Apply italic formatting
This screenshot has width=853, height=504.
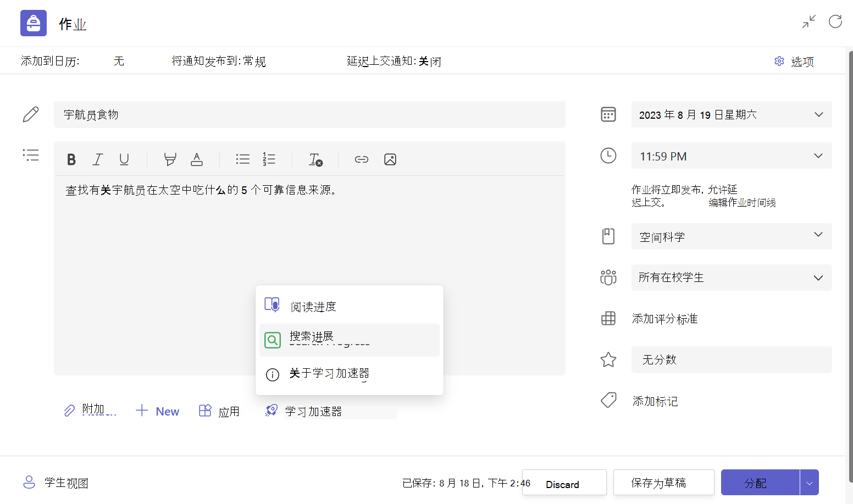click(x=98, y=159)
